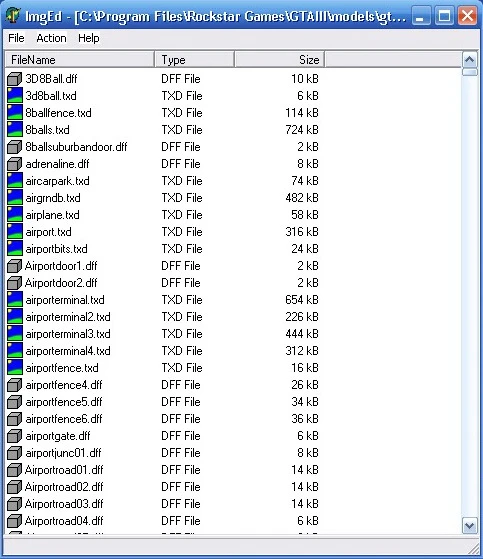
Task: Click the DFF cube icon beside 3D8Ball.dff
Action: pos(15,79)
